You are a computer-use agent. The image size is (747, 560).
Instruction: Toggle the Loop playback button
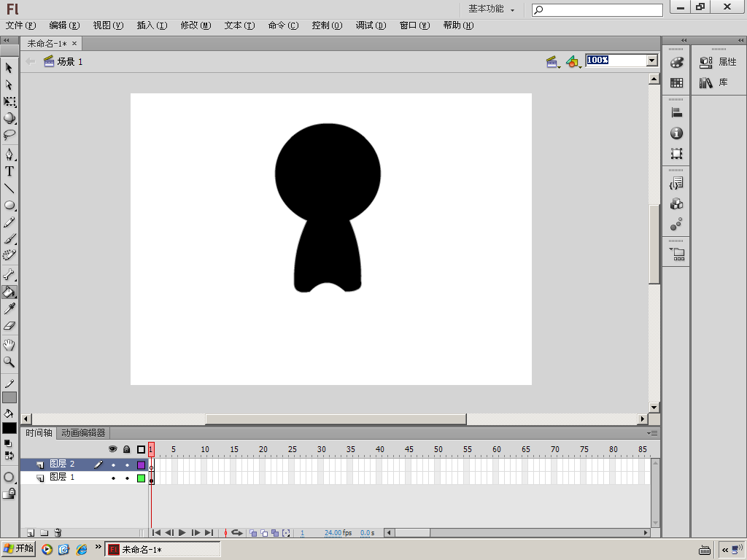(237, 533)
